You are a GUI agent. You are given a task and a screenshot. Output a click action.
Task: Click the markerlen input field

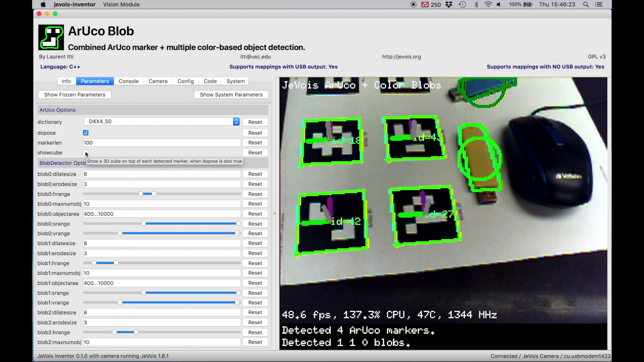(162, 142)
